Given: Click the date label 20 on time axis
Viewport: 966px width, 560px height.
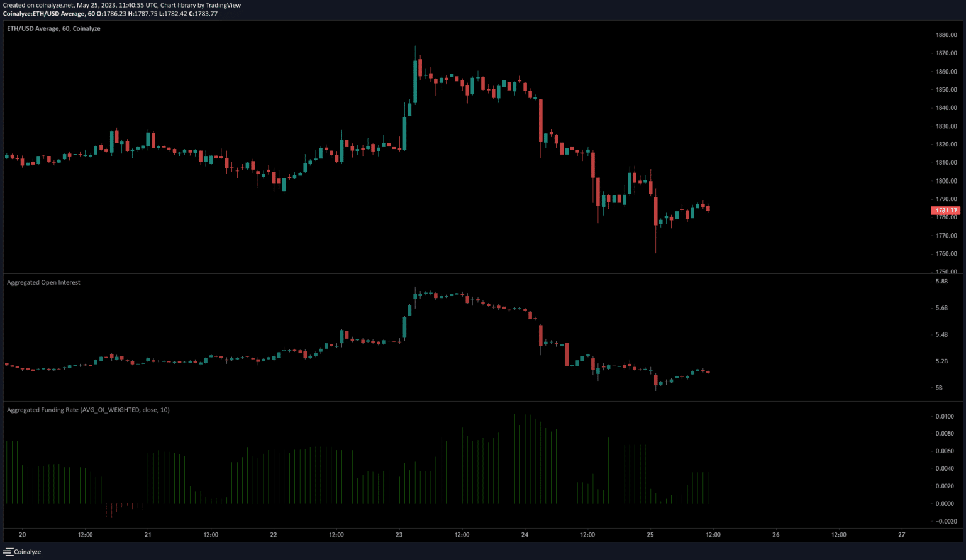Looking at the screenshot, I should point(22,535).
